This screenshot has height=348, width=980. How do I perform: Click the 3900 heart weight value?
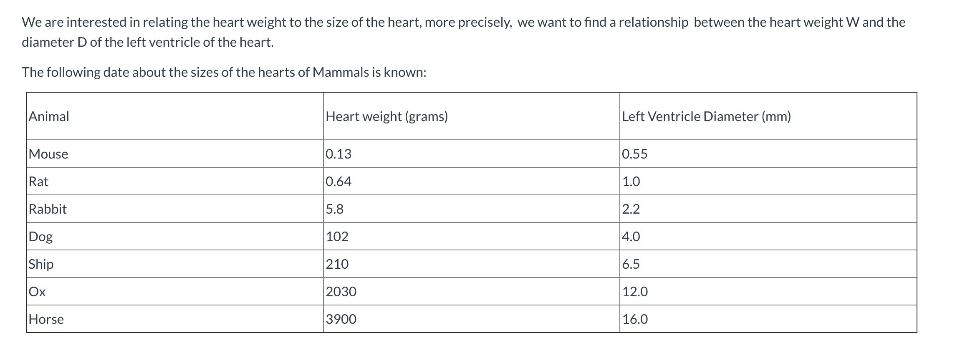[x=341, y=319]
